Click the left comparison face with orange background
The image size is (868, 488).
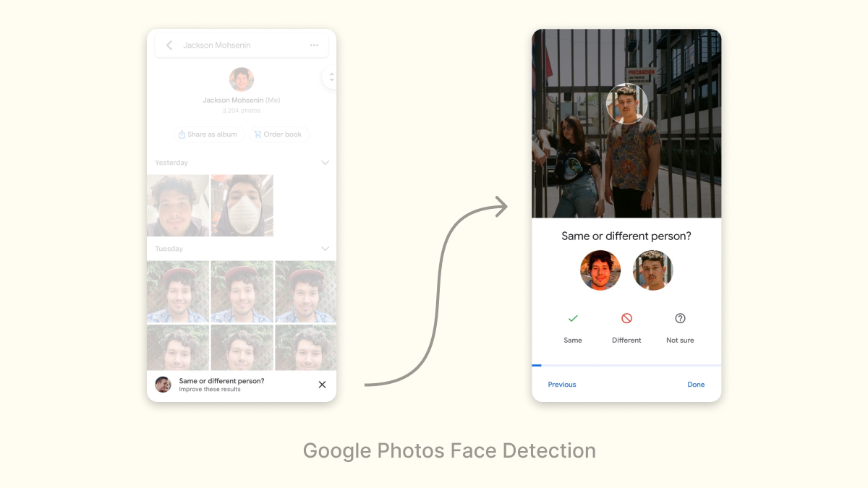click(600, 270)
